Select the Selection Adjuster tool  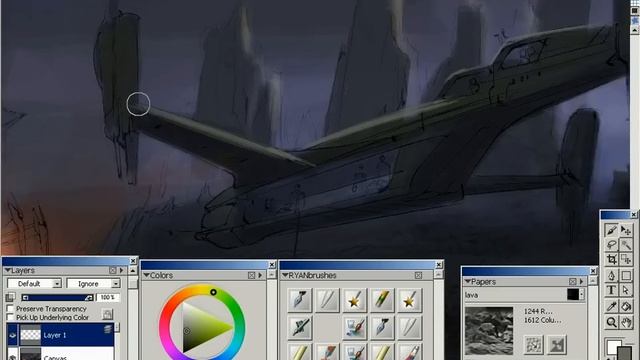[626, 260]
